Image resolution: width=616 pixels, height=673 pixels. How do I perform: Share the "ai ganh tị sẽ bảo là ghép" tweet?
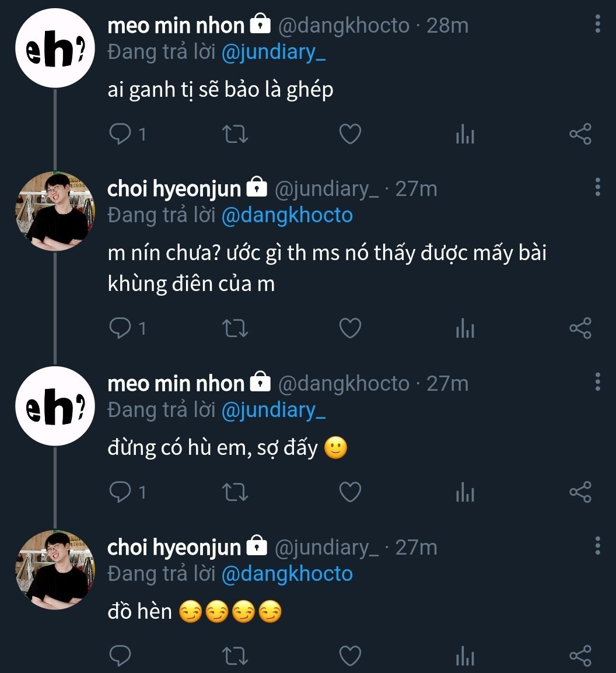pos(580,135)
